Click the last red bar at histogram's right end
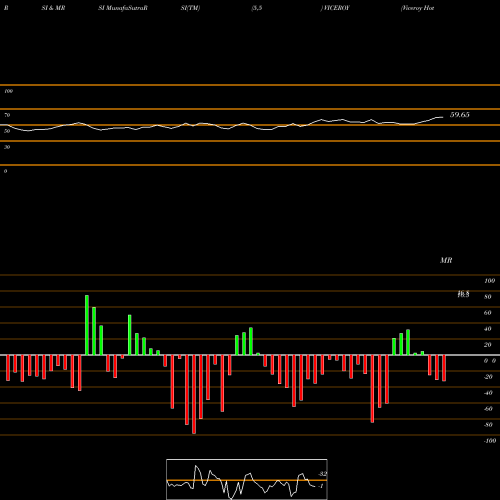The image size is (500, 500). [444, 368]
